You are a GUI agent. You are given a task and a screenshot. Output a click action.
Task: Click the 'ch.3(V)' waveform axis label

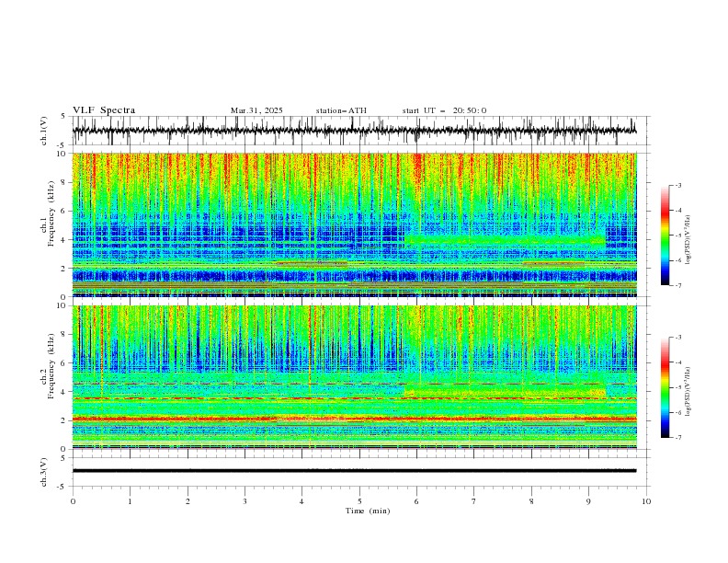(x=43, y=472)
